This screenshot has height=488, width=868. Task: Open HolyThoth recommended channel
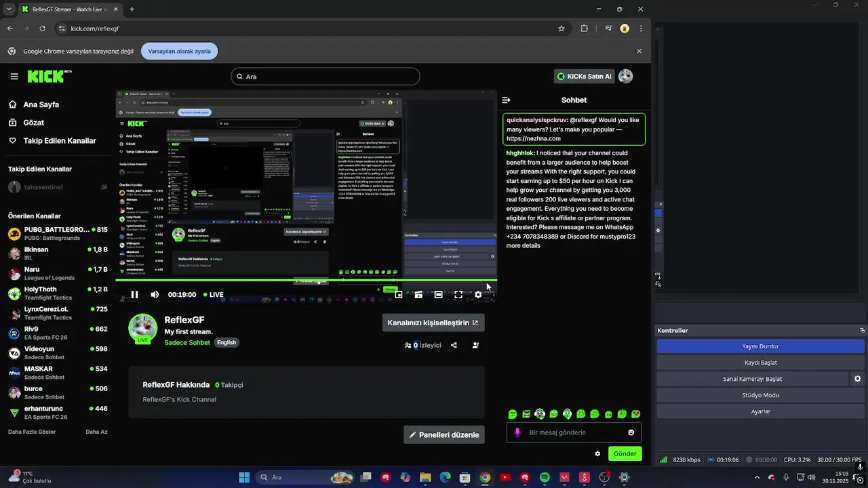pos(58,293)
